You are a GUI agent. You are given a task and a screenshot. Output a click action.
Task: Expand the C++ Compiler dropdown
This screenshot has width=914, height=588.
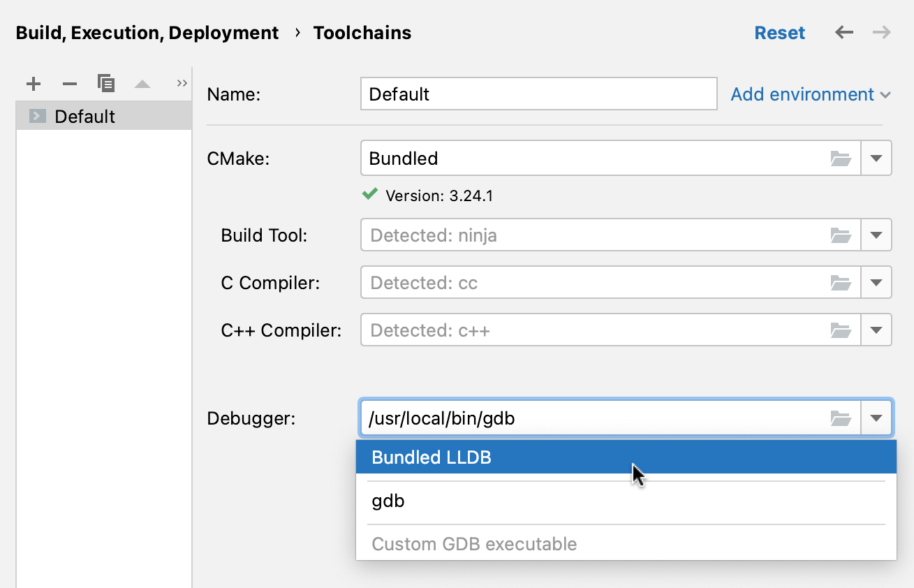coord(876,330)
